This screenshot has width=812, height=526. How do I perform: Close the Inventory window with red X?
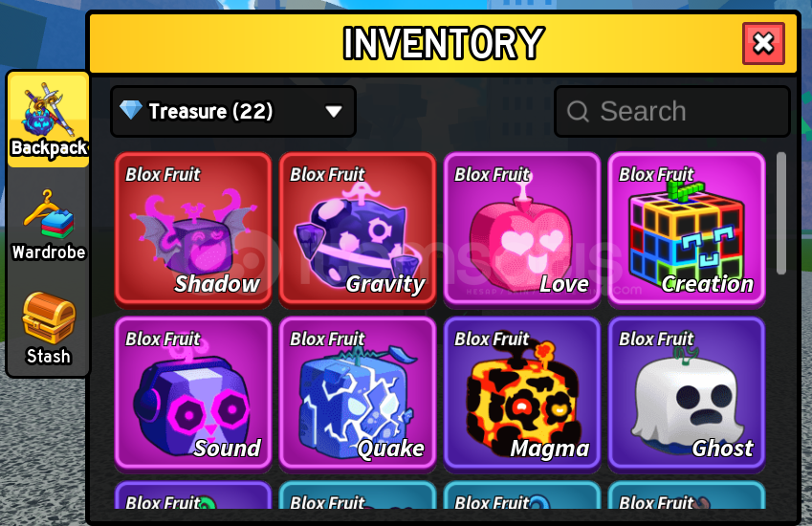coord(763,43)
